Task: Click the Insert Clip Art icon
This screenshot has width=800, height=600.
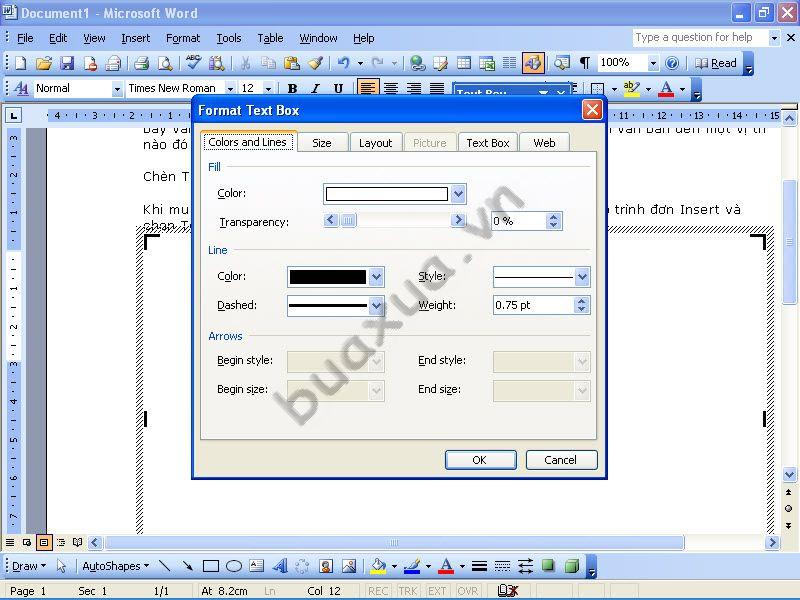Action: pos(326,566)
